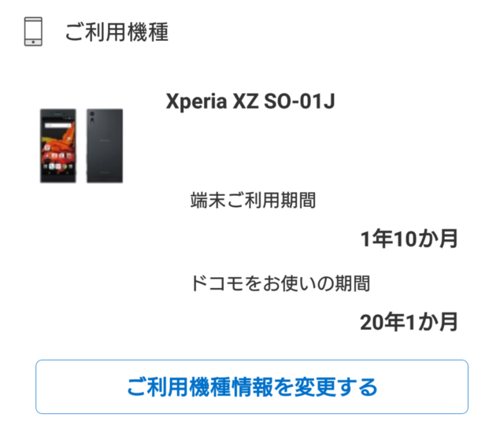Click the camera lens on the rear phone image
Viewport: 504px width, 447px height.
(x=92, y=114)
